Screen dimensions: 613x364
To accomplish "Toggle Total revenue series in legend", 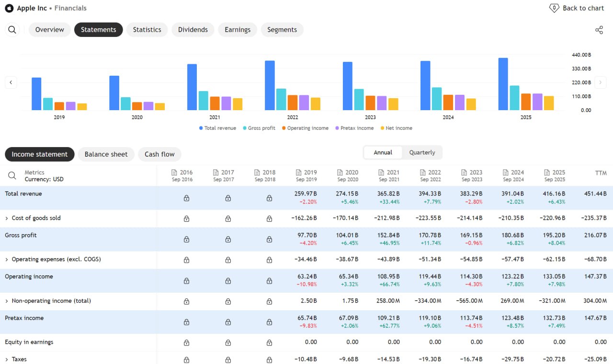I will point(217,128).
